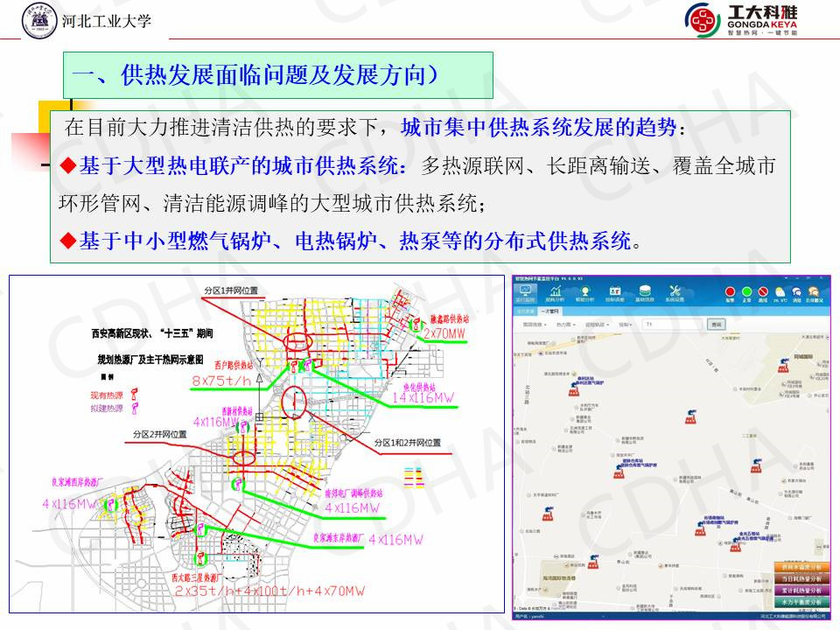840x630 pixels.
Task: Click the teal 水力平衡度分析 button
Action: coord(800,602)
